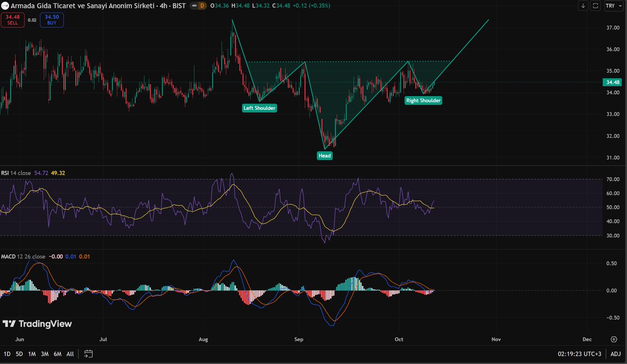
Task: Click the Aug label on the time axis
Action: (204, 339)
